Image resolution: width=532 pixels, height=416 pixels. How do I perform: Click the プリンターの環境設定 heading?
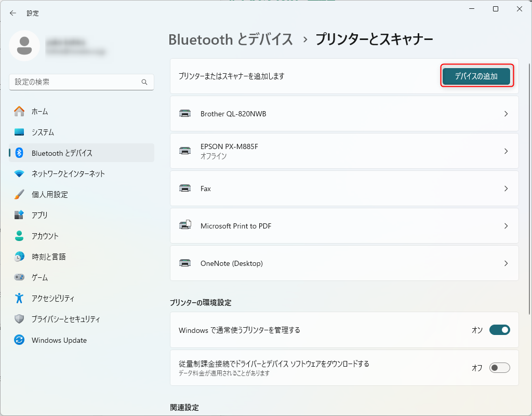(x=201, y=302)
